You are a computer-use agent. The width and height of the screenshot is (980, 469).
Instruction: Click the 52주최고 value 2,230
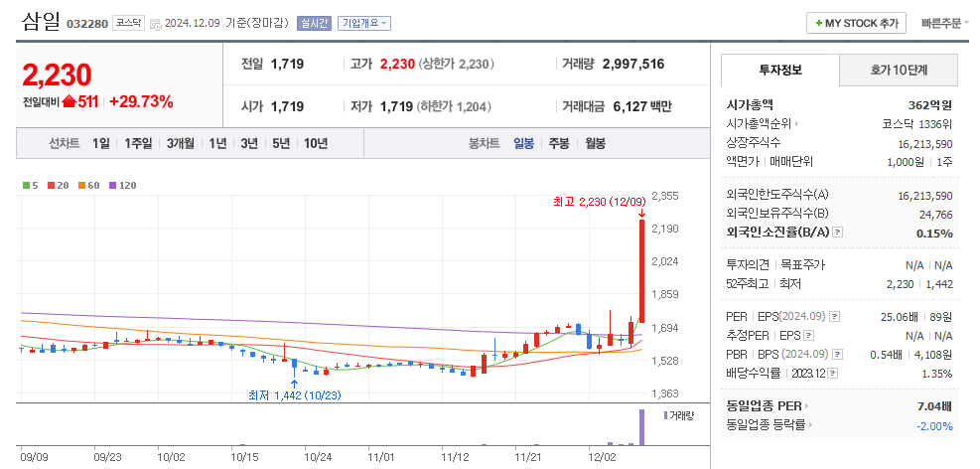[900, 284]
